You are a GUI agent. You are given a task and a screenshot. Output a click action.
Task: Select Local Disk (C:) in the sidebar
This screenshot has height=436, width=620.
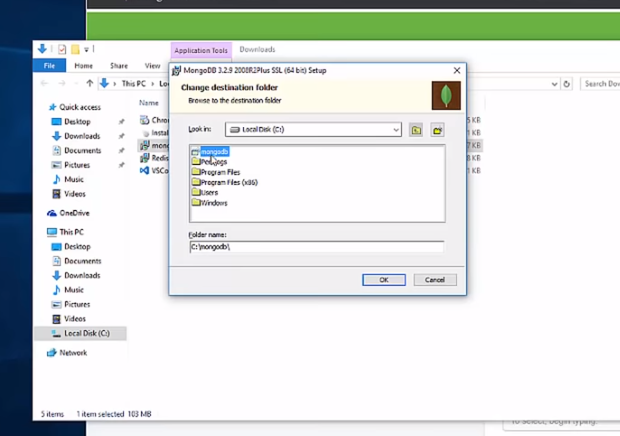click(x=81, y=333)
